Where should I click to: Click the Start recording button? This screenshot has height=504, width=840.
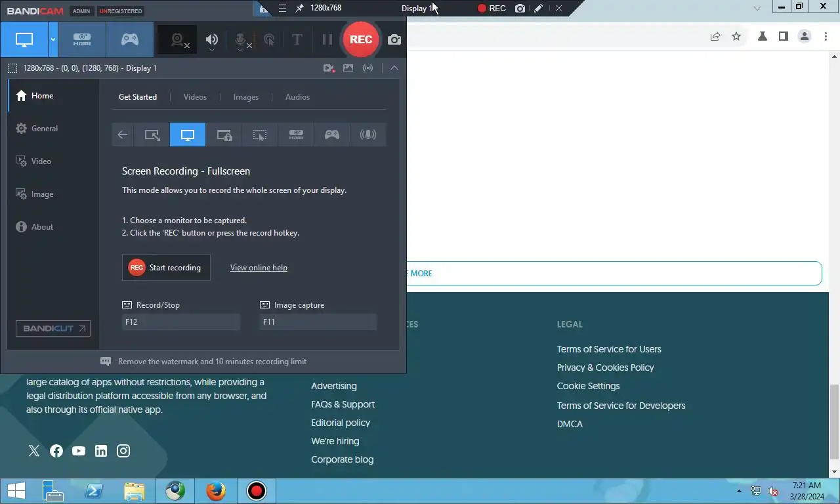(x=166, y=268)
